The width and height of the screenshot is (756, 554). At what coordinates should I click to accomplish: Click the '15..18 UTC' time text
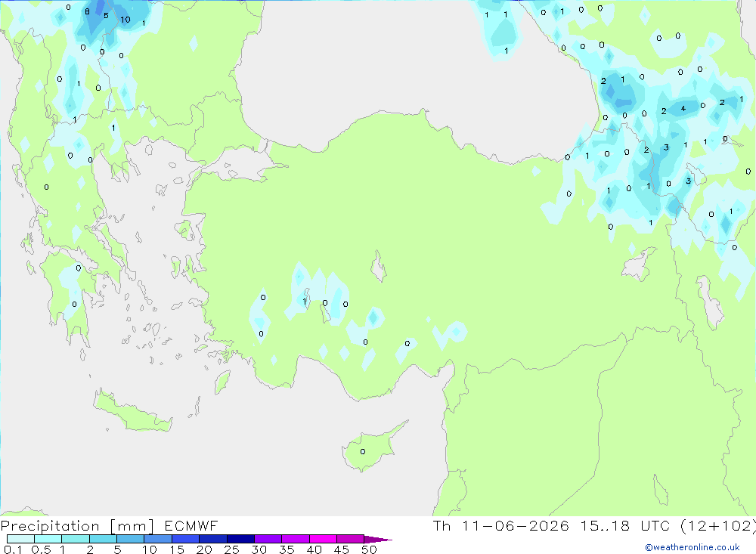coord(625,525)
